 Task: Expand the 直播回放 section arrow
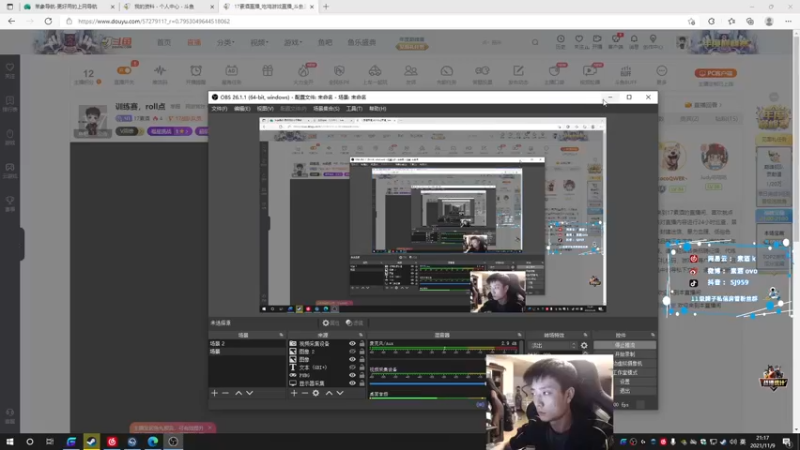tap(720, 105)
